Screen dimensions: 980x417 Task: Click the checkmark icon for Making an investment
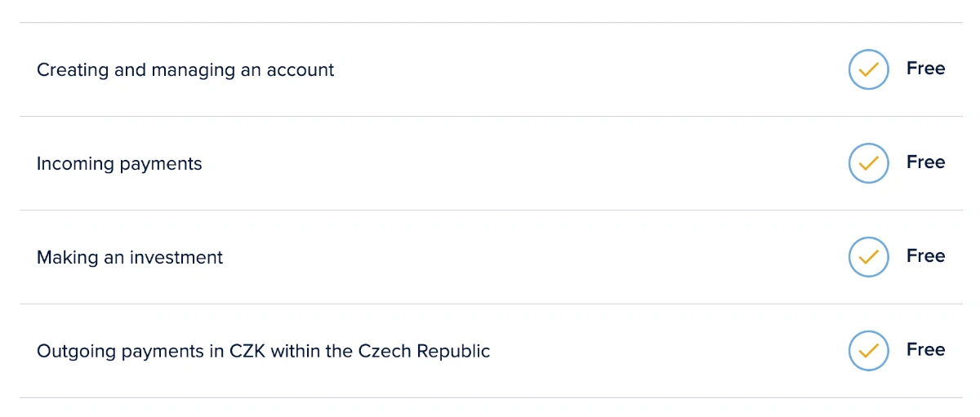[868, 257]
